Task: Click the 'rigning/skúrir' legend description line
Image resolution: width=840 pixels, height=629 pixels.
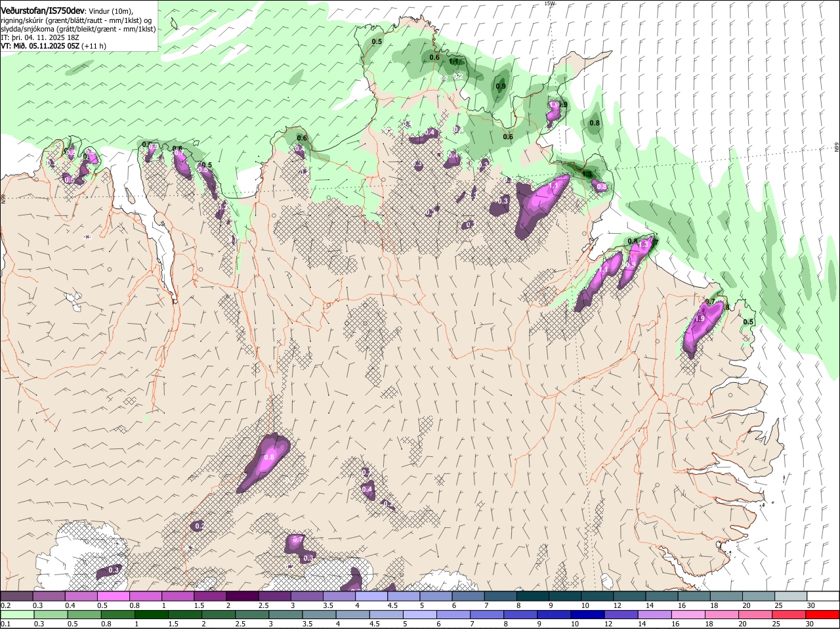Action: click(76, 20)
